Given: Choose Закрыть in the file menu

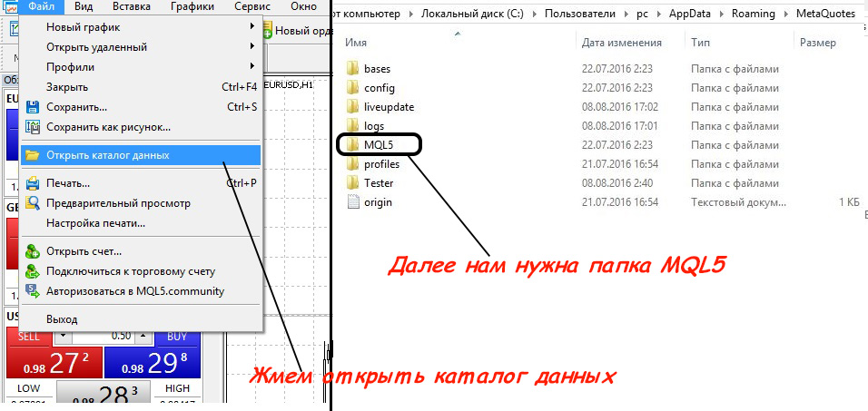Looking at the screenshot, I should coord(141,87).
